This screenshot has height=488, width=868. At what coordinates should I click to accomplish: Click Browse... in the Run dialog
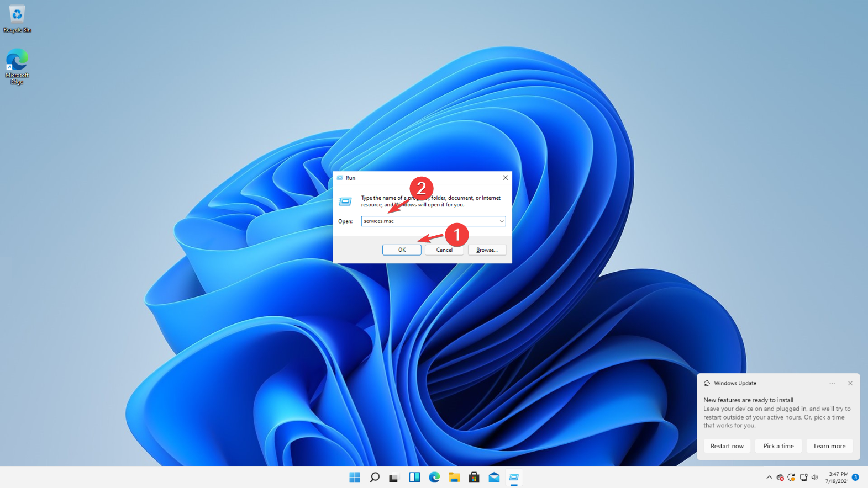click(x=487, y=250)
